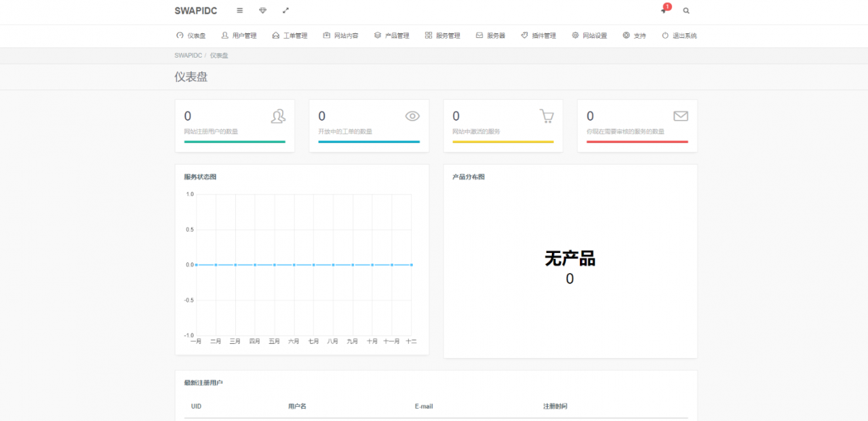Click the hamburger menu icon beside SWAPIDC
The height and width of the screenshot is (421, 868).
click(x=239, y=11)
